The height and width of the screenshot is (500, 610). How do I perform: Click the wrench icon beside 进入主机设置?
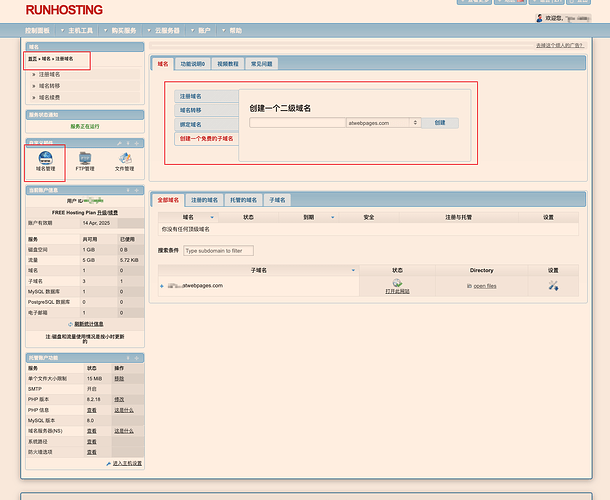point(109,463)
